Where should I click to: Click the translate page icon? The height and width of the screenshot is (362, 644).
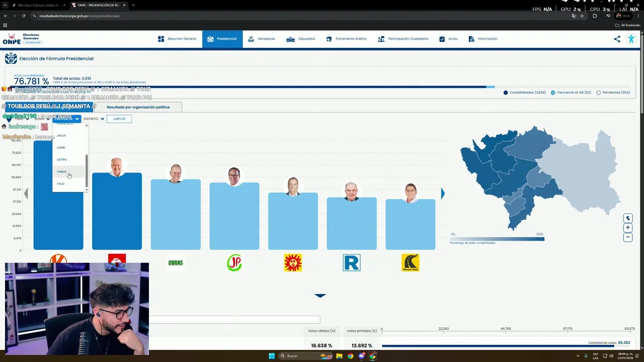(x=574, y=16)
